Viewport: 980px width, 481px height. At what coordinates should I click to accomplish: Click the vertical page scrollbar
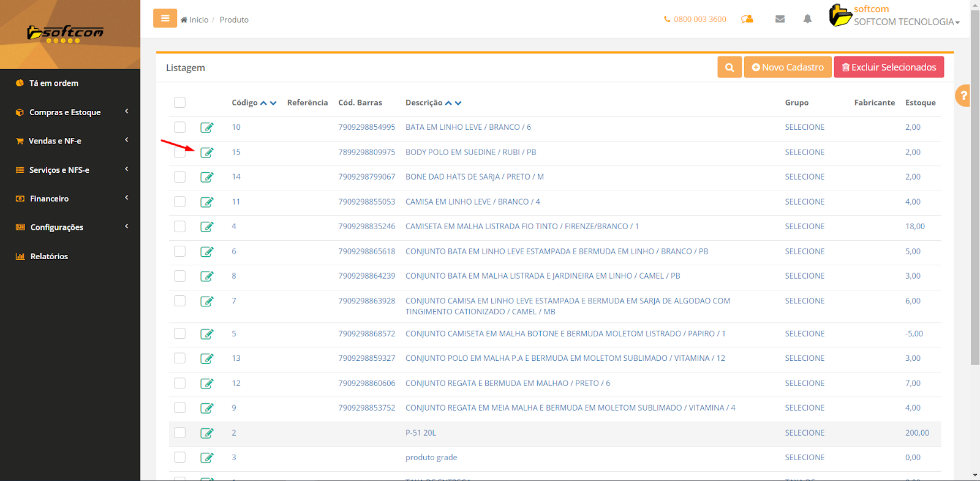pos(974,184)
